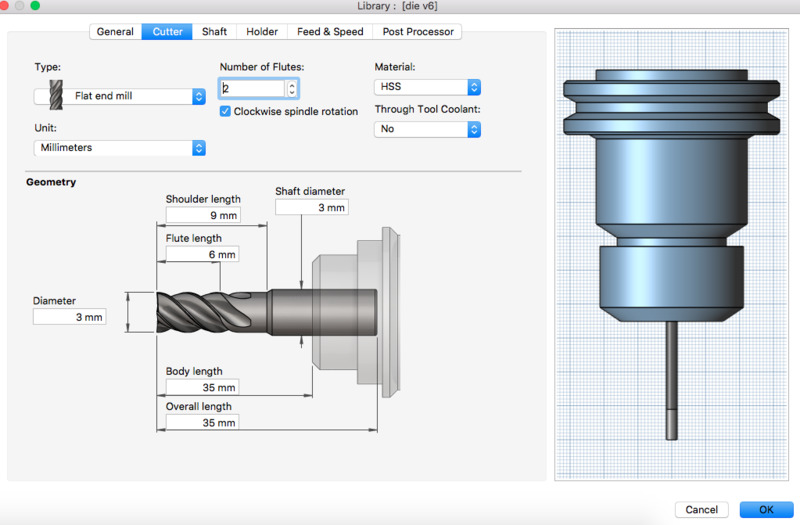Select the Overall length field

(203, 423)
